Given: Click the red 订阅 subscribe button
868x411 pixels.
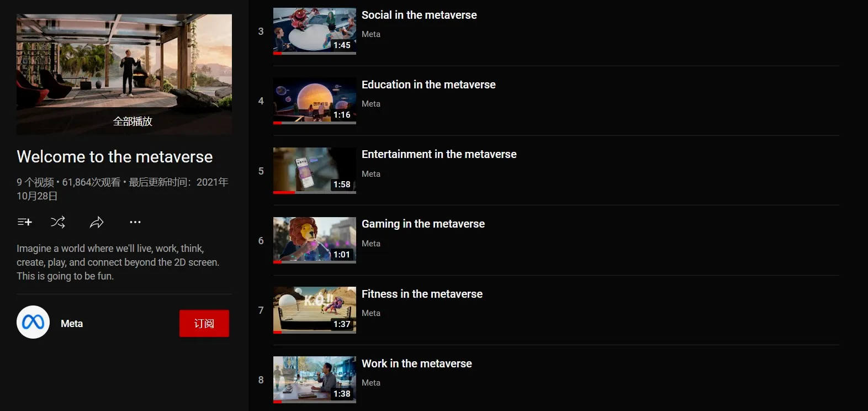Looking at the screenshot, I should click(204, 323).
